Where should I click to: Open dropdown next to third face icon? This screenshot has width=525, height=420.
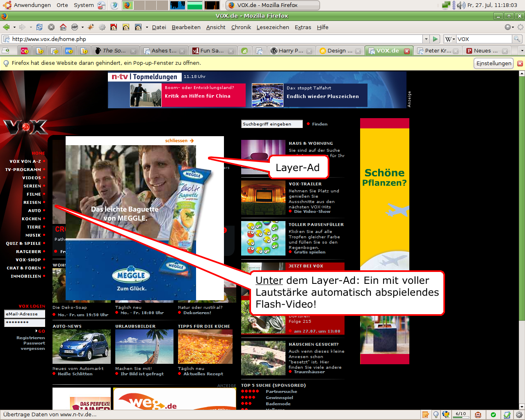click(x=147, y=27)
